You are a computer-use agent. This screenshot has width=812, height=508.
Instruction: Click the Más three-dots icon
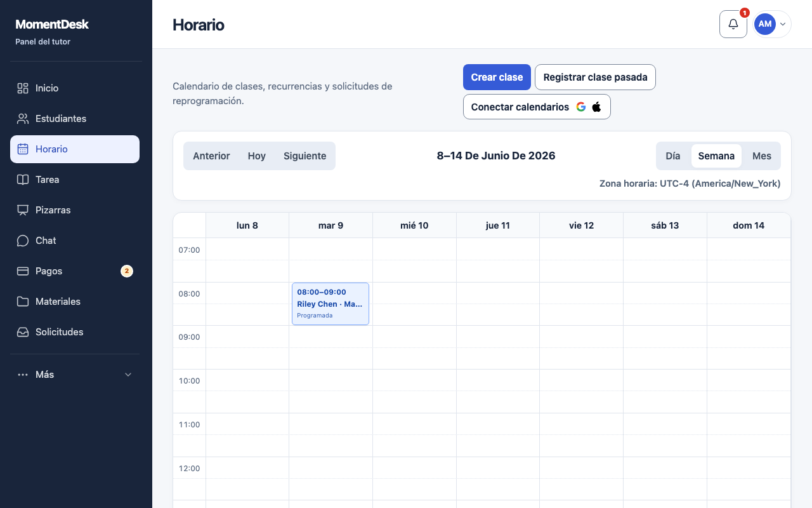pos(23,375)
